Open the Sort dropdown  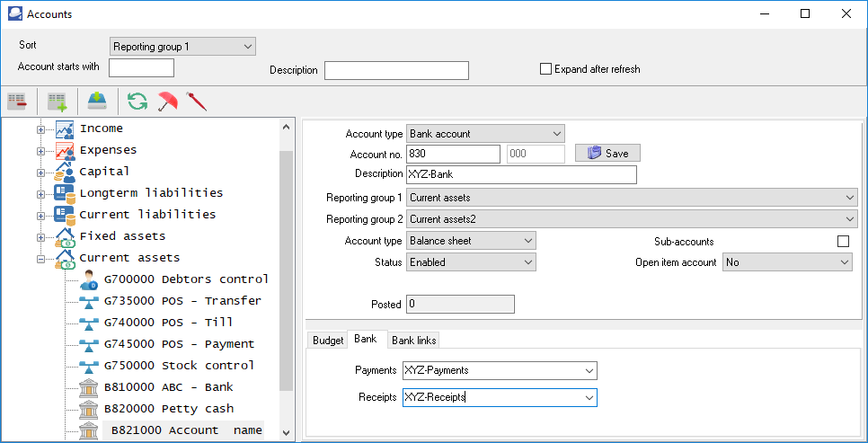tap(182, 47)
